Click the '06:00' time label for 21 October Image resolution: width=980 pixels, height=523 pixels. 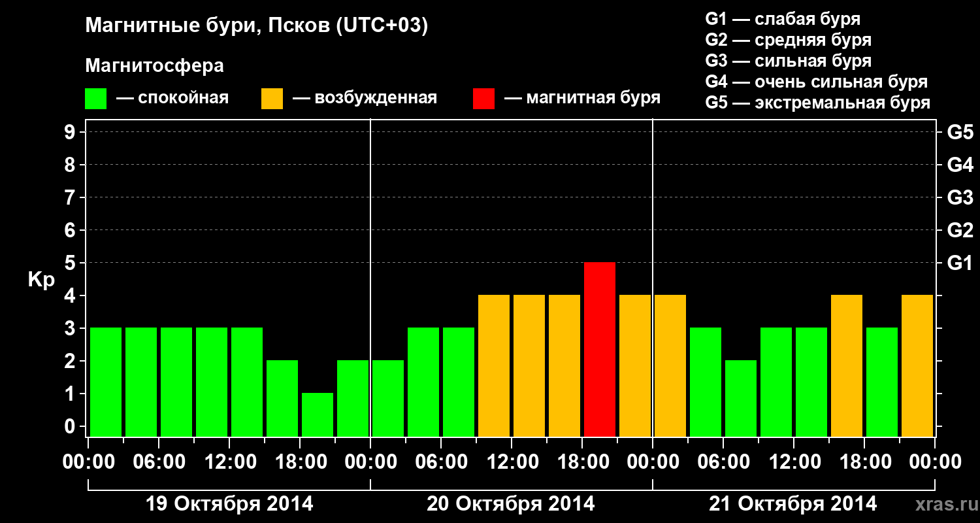point(723,462)
